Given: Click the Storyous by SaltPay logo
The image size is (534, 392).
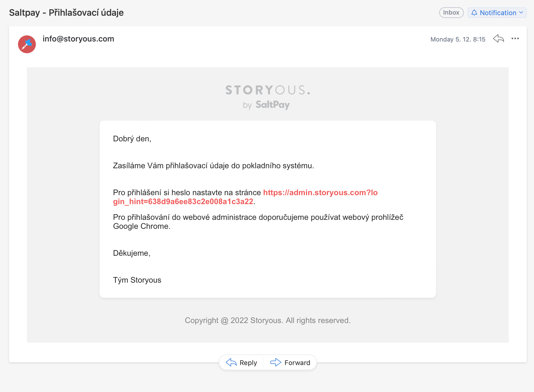Looking at the screenshot, I should click(x=268, y=97).
